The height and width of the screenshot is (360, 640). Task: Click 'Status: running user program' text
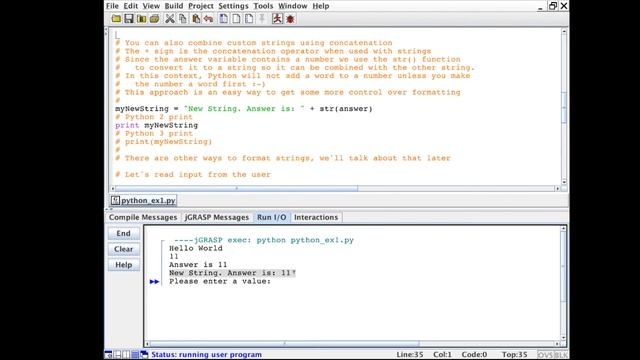[207, 355]
